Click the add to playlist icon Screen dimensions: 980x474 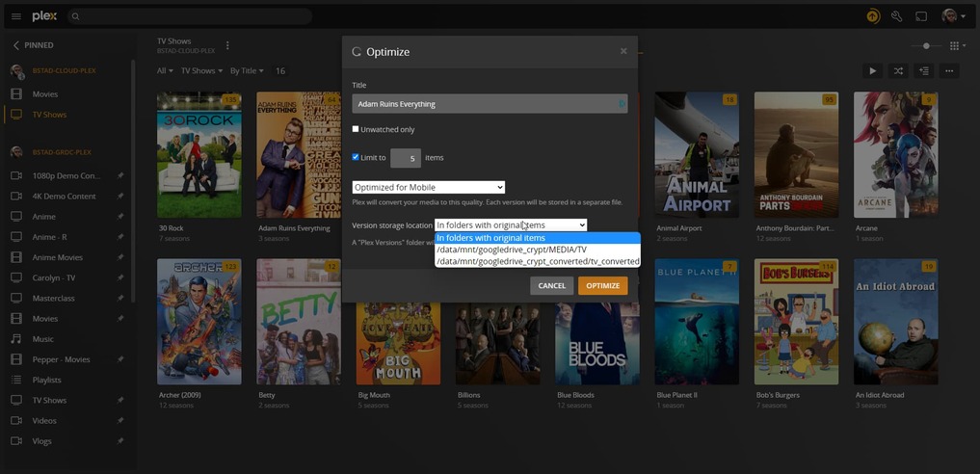coord(924,70)
